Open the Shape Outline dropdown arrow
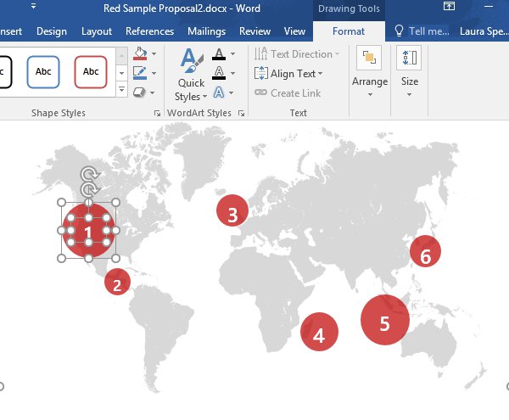The width and height of the screenshot is (509, 420). pos(154,73)
